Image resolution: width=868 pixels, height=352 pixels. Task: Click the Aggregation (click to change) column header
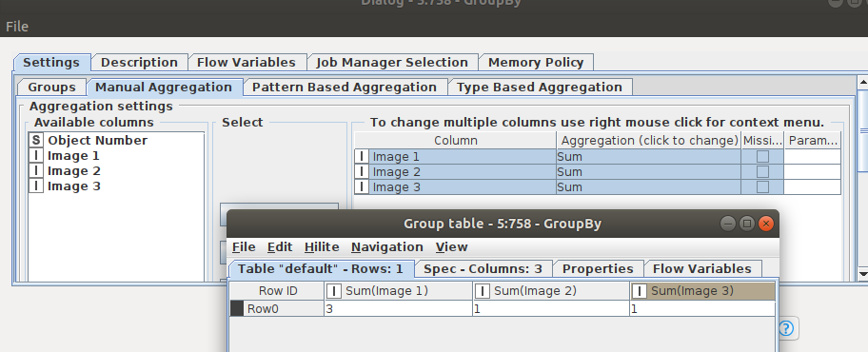tap(649, 141)
